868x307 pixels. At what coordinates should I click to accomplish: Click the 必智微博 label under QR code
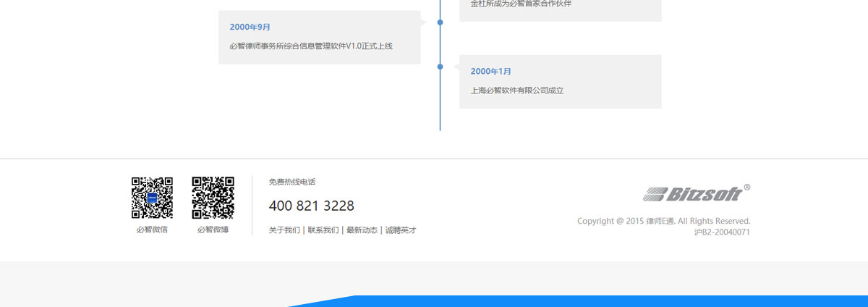coord(213,230)
